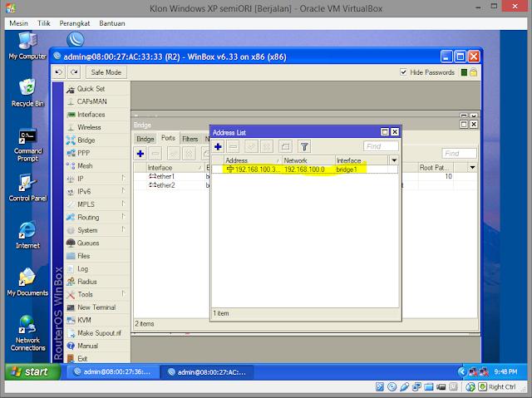Open the Mesin menu in VirtualBox
The image size is (532, 398).
[18, 23]
